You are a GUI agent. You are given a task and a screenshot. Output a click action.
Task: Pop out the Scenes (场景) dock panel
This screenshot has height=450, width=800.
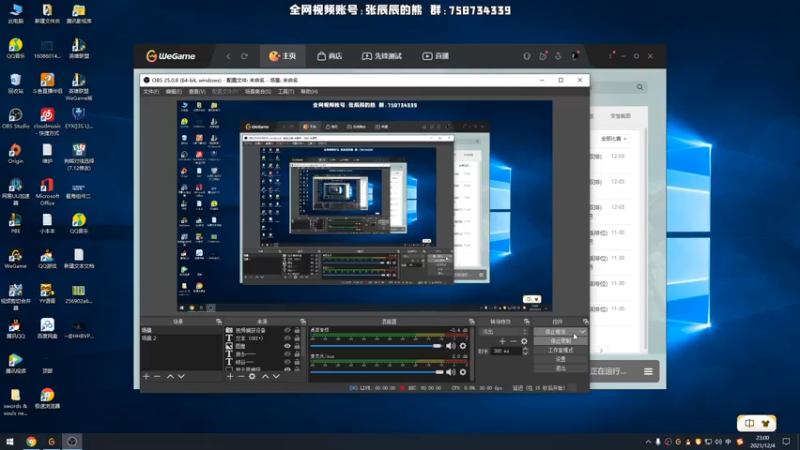pos(219,321)
